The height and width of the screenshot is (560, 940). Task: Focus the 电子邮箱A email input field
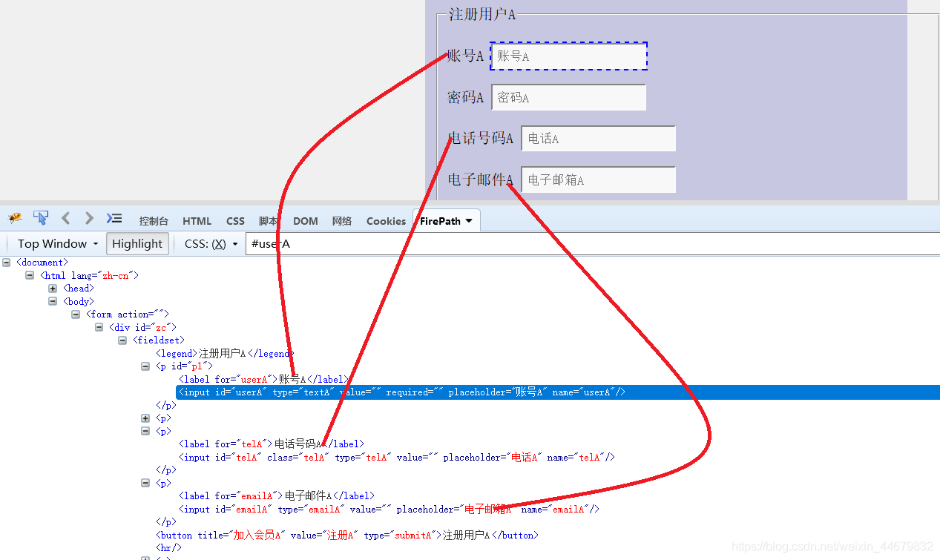click(x=599, y=179)
